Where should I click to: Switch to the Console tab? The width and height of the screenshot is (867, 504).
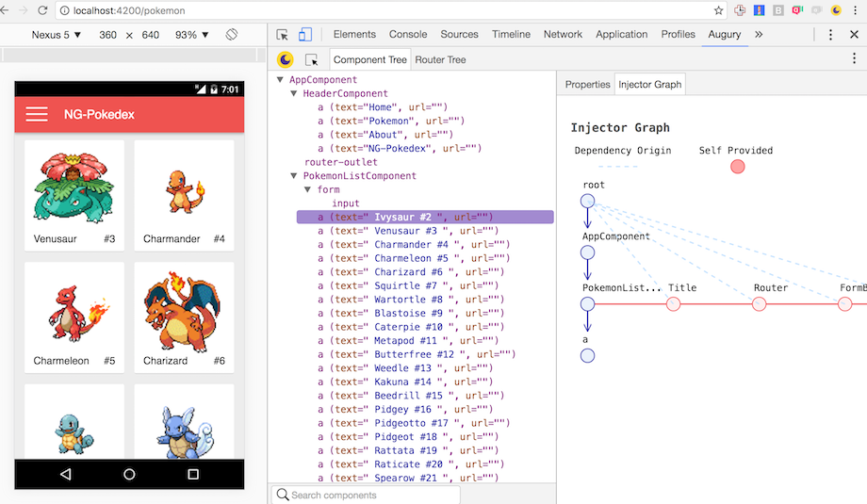tap(408, 34)
